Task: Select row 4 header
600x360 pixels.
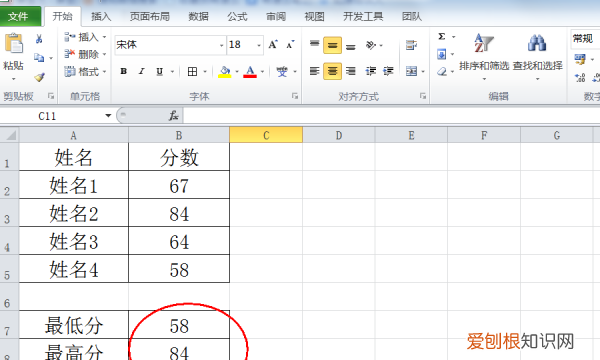Action: pyautogui.click(x=9, y=241)
